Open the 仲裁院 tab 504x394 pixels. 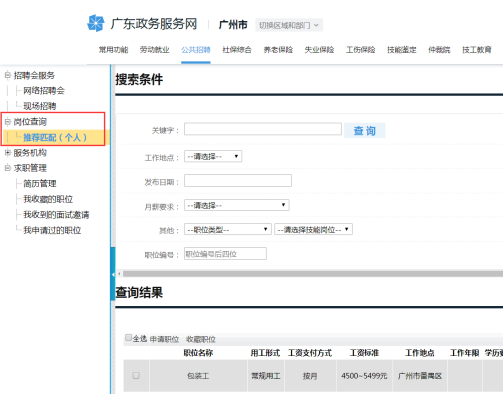click(439, 50)
